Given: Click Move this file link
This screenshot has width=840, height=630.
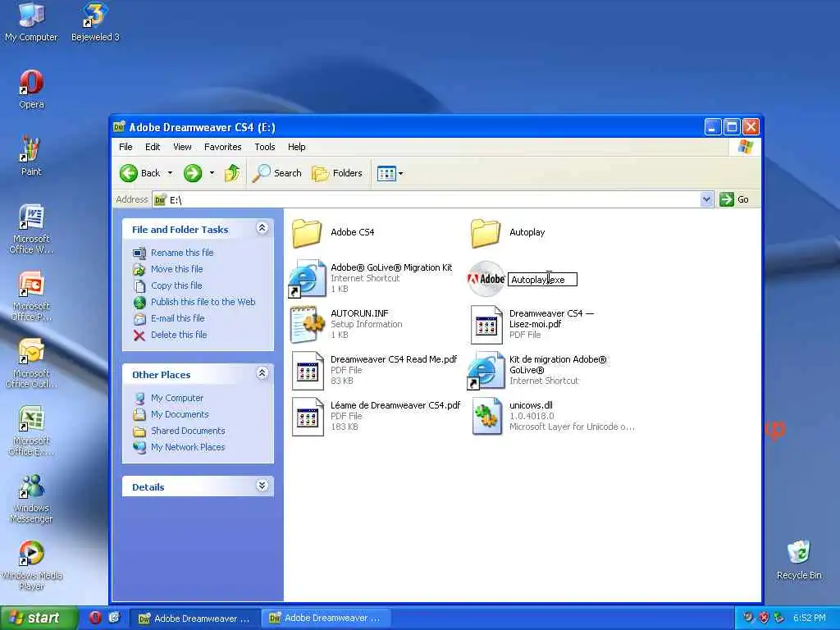Looking at the screenshot, I should (x=177, y=269).
